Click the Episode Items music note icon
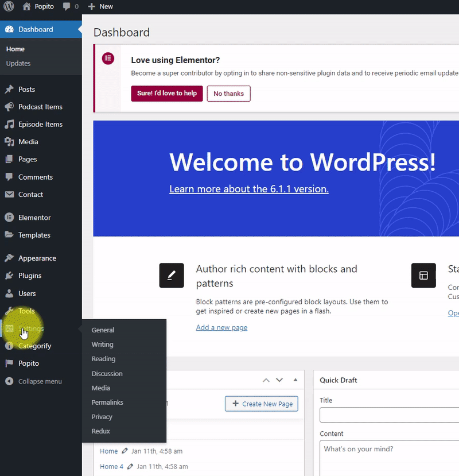Image resolution: width=459 pixels, height=476 pixels. click(x=9, y=124)
